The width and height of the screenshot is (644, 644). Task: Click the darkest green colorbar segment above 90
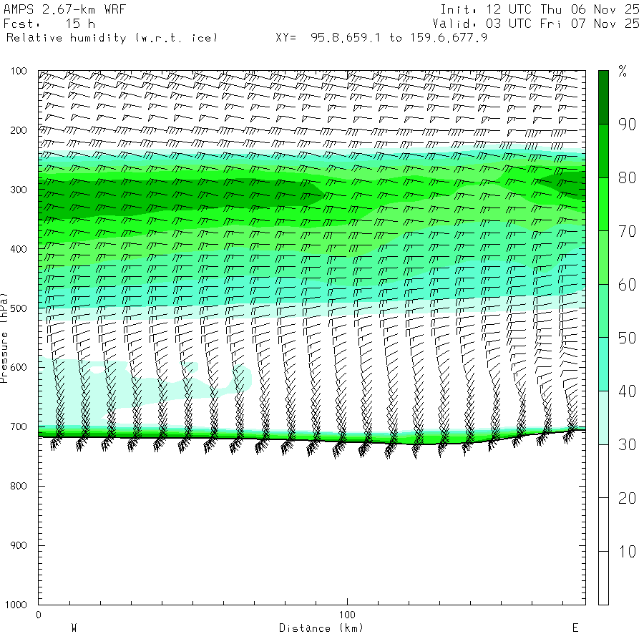603,97
